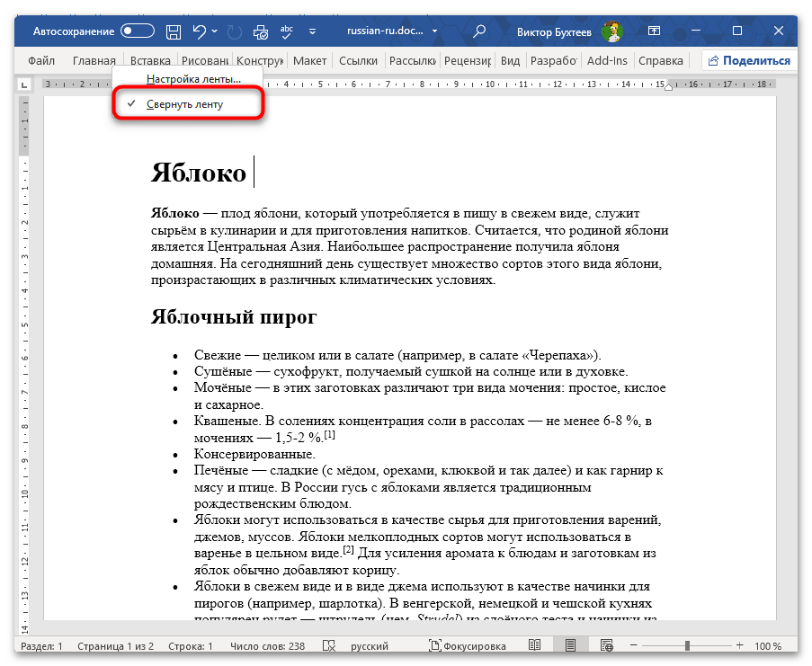812x666 pixels.
Task: Open the Макет ribbon tab
Action: pos(309,60)
